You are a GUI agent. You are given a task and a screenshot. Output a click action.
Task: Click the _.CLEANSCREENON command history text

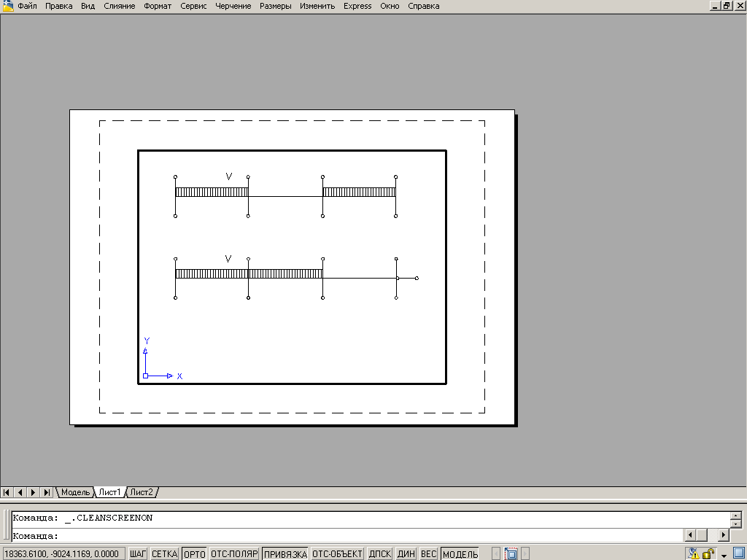pos(109,518)
